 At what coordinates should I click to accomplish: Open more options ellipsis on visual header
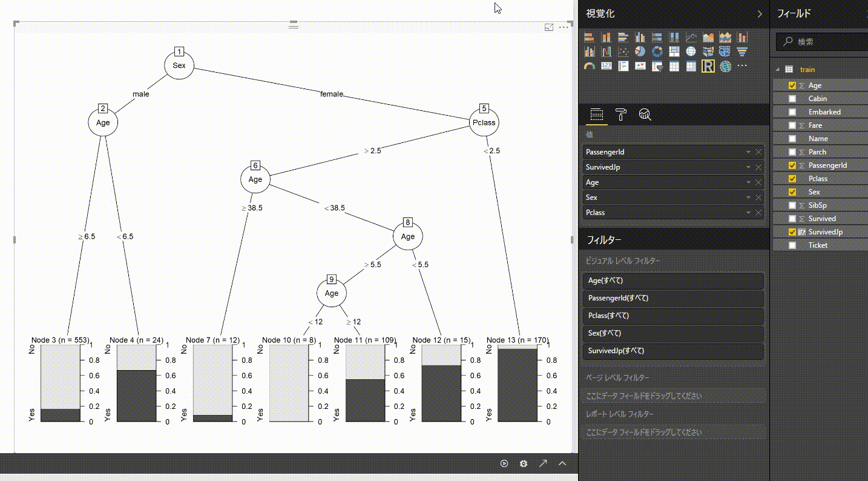point(564,27)
